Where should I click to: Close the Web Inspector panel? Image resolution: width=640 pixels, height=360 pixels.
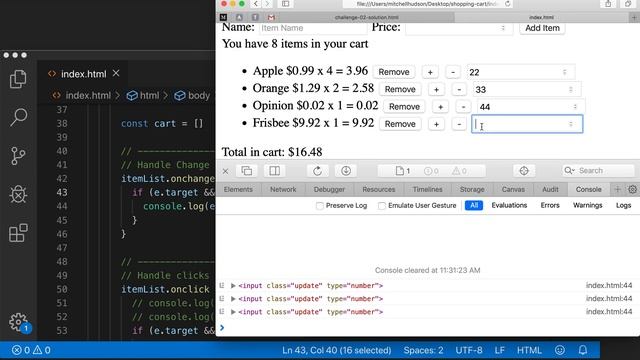click(x=225, y=171)
